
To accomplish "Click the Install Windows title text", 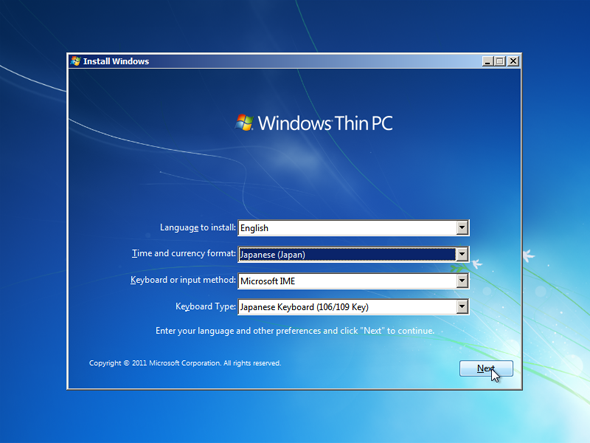I will pyautogui.click(x=116, y=61).
